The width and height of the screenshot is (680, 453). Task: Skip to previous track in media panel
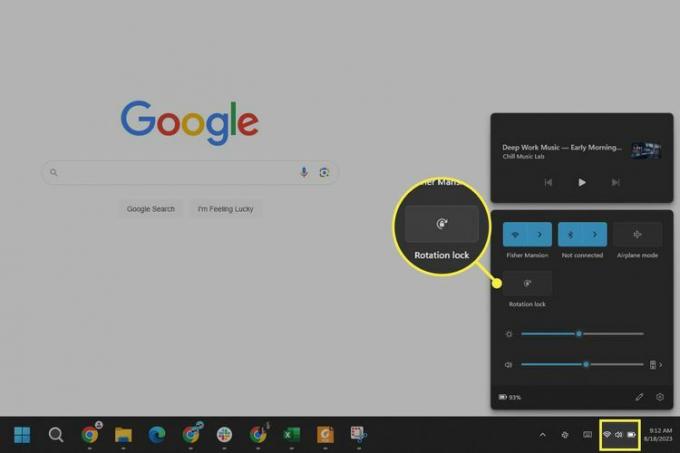point(548,183)
